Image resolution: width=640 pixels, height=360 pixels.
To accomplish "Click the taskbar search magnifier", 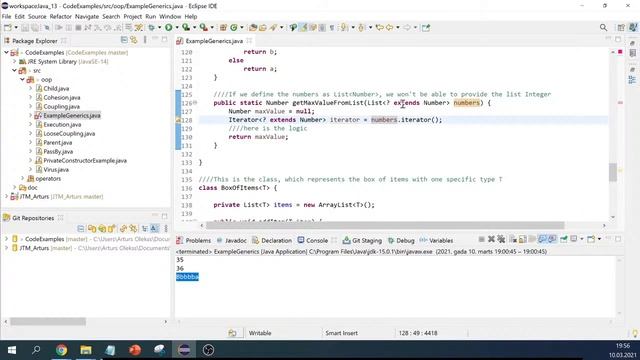I will 36,350.
